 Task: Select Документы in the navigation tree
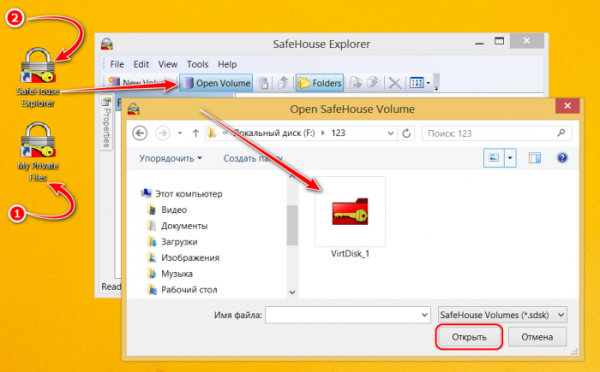pyautogui.click(x=184, y=226)
